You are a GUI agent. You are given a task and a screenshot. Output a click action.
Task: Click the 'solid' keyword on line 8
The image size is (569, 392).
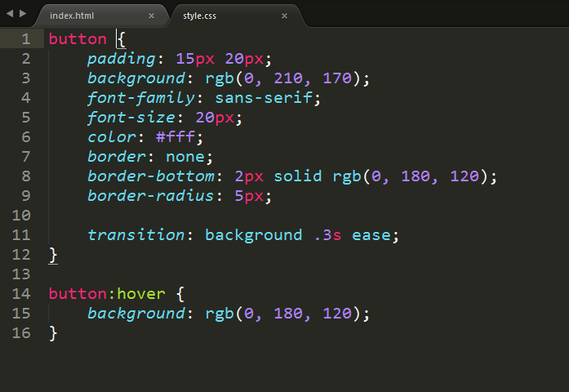(x=298, y=176)
